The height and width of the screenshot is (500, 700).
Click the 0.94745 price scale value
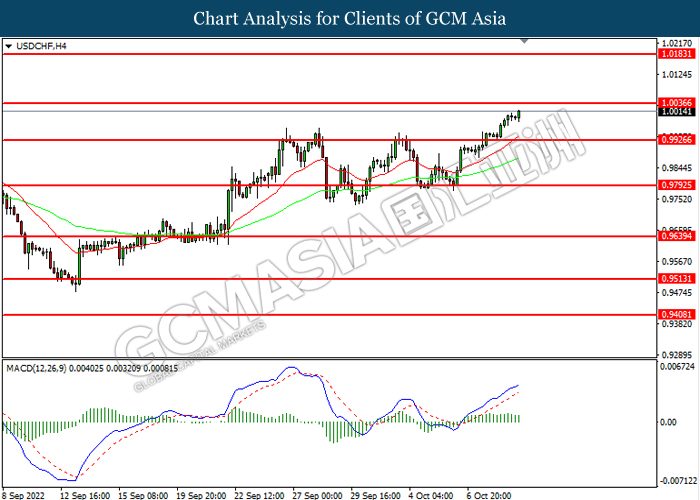point(677,292)
